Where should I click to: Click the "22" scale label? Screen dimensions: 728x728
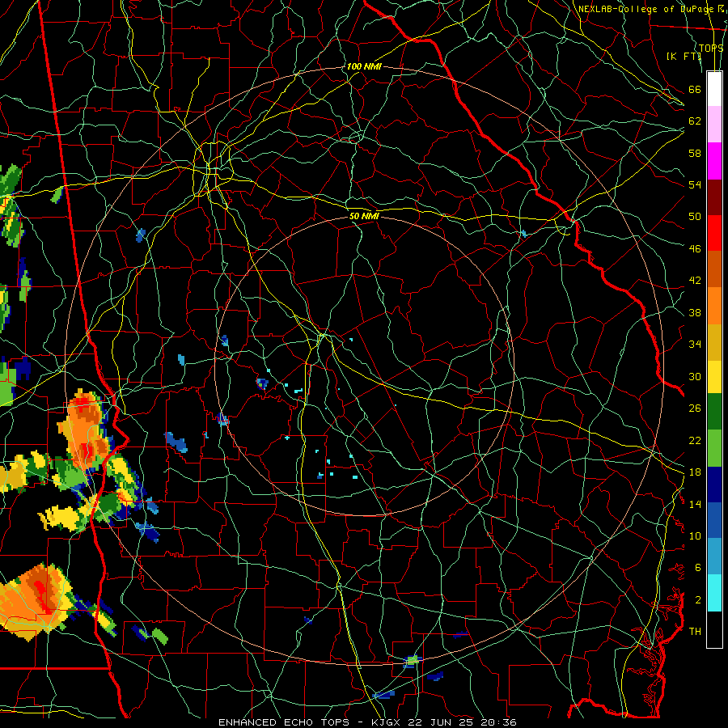tap(695, 440)
